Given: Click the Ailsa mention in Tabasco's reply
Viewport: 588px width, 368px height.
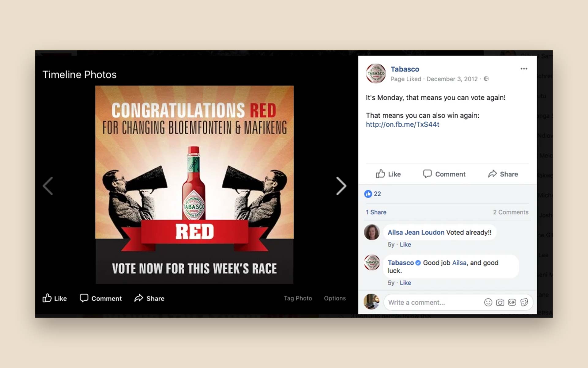Looking at the screenshot, I should pyautogui.click(x=459, y=263).
